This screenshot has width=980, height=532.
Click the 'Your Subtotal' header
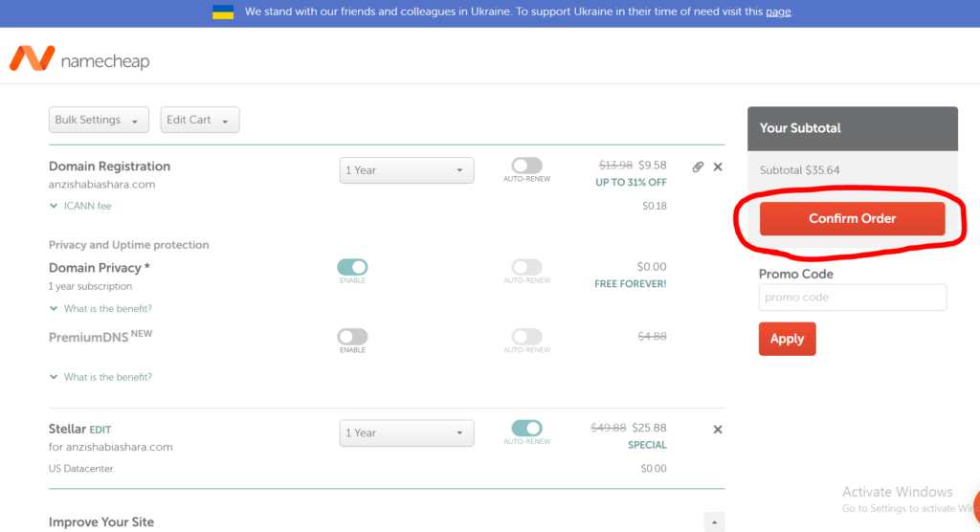click(x=800, y=128)
